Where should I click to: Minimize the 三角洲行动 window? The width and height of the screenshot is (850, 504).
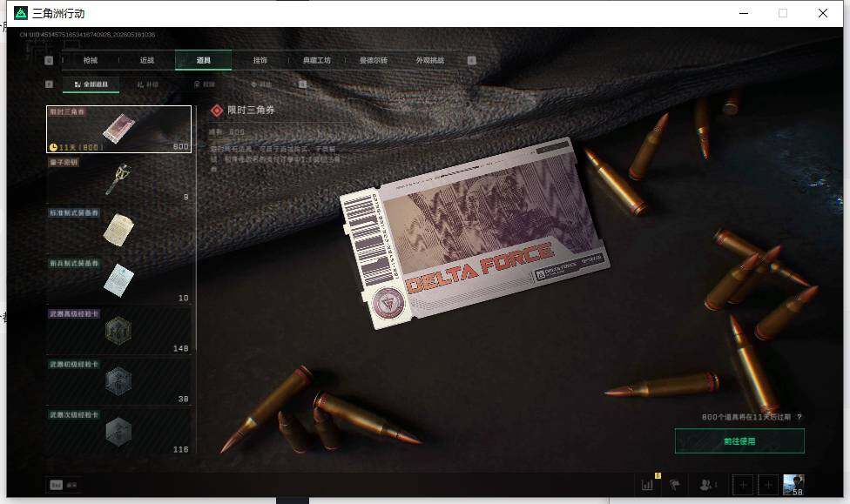744,13
